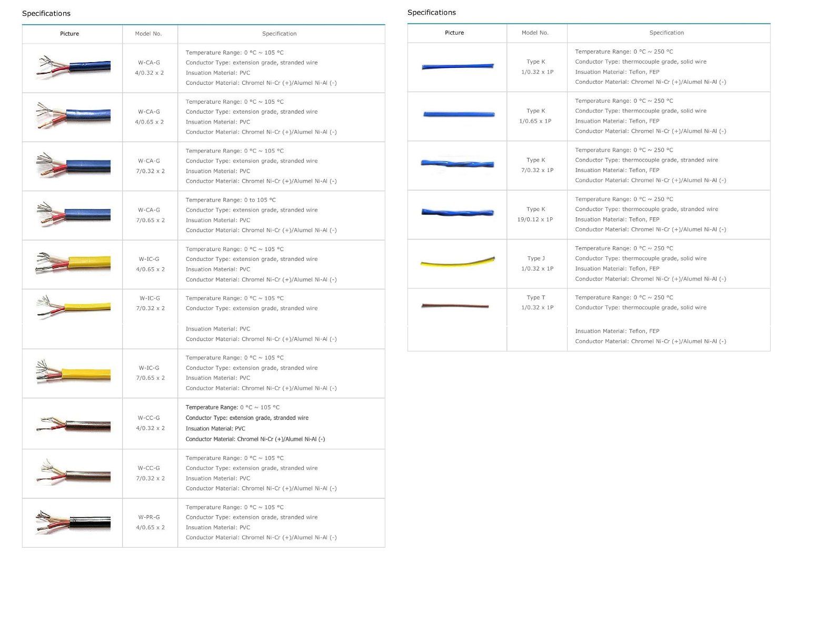Click the Type K 1/0.32 x 1P wire picture
Image resolution: width=834 pixels, height=644 pixels.
tap(458, 67)
